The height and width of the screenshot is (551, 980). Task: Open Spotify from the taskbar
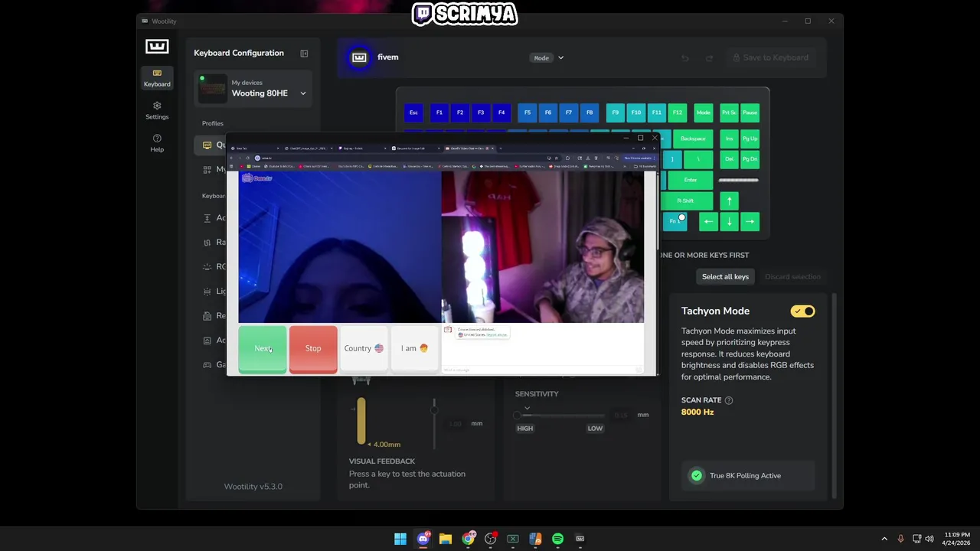[557, 539]
